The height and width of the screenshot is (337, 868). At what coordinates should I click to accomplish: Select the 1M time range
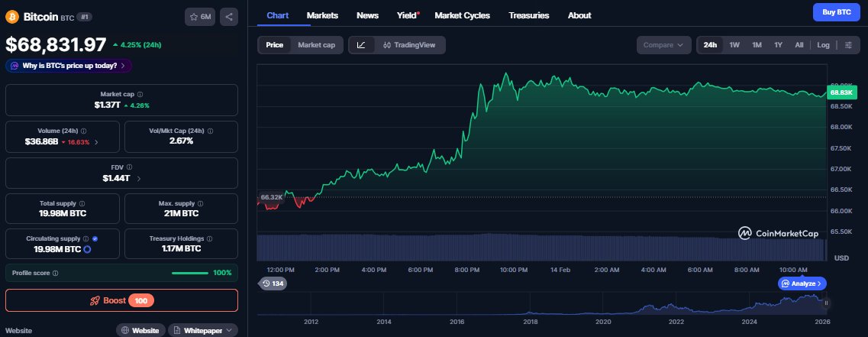pos(757,45)
